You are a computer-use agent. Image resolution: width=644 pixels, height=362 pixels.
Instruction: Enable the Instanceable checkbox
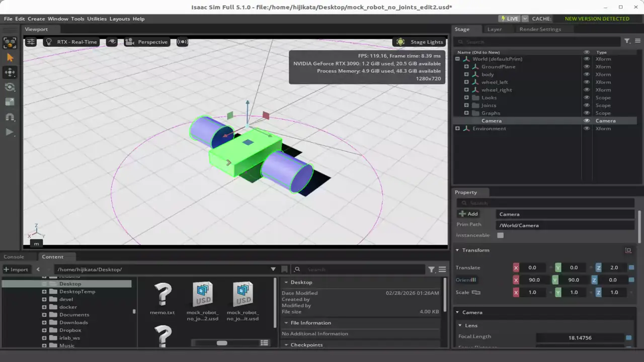coord(500,235)
